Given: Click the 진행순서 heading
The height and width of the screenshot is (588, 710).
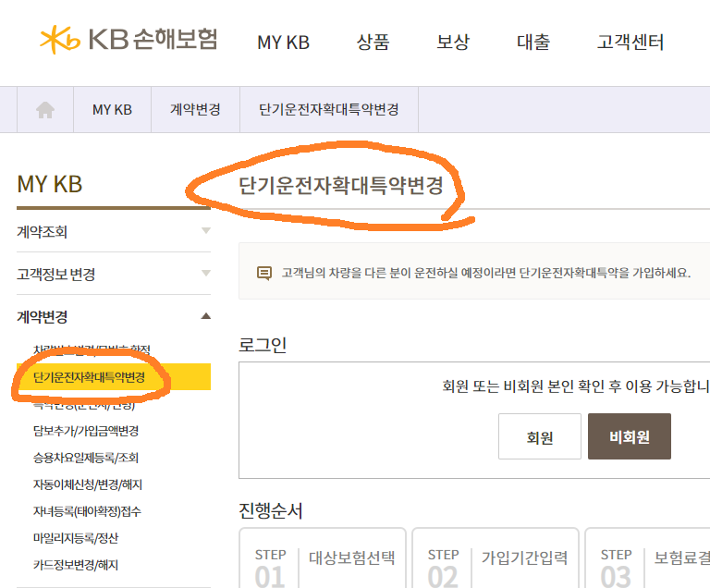Looking at the screenshot, I should click(270, 510).
